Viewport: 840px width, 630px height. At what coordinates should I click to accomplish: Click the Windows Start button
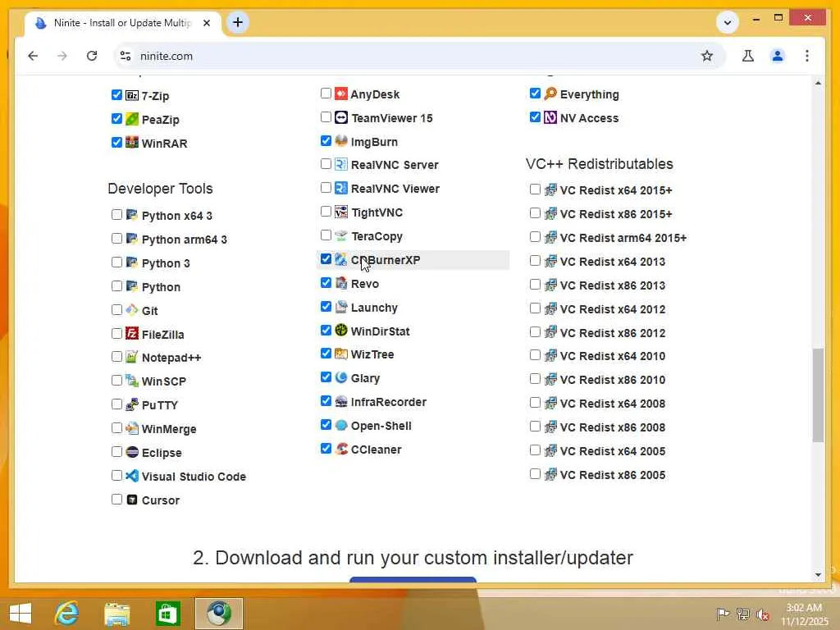click(21, 614)
